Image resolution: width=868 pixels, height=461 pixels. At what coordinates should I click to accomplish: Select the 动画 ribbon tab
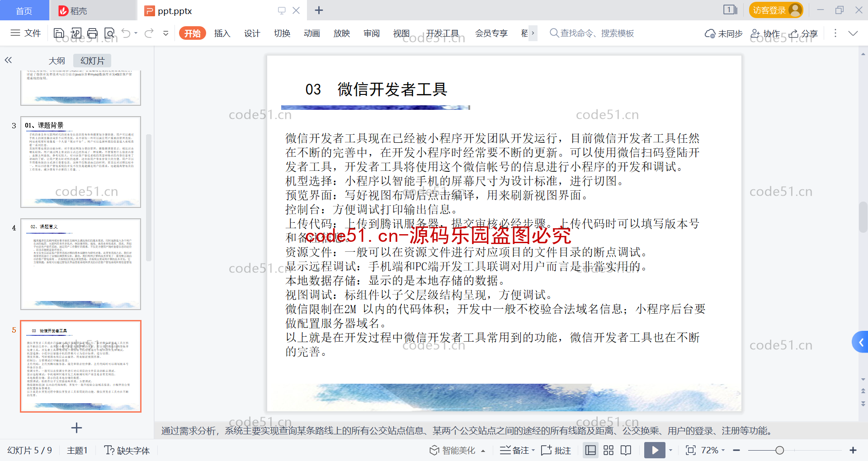click(x=311, y=33)
